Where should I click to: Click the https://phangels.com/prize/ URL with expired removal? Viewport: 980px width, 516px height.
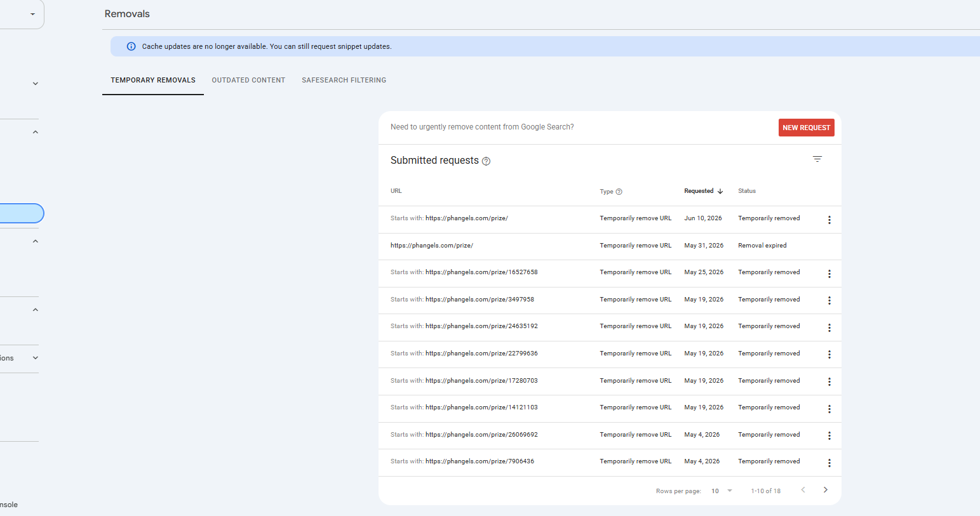point(432,246)
